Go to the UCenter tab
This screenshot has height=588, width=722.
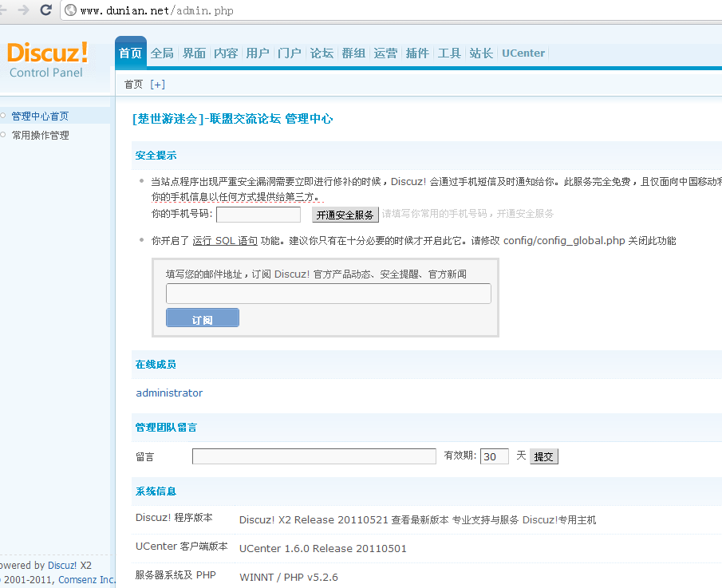(523, 53)
